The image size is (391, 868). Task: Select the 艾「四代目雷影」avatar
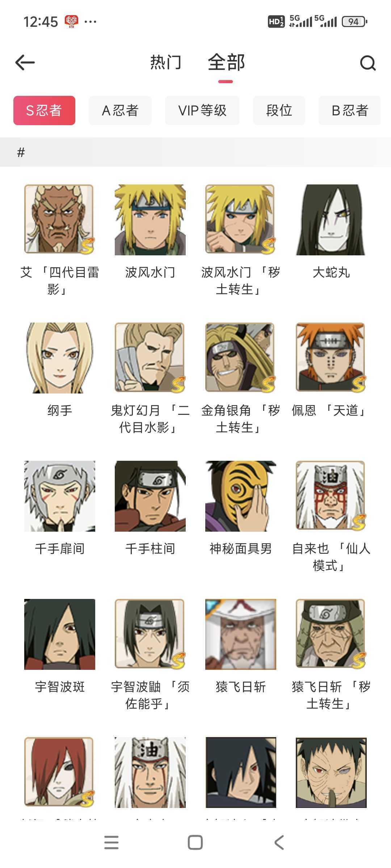(59, 220)
